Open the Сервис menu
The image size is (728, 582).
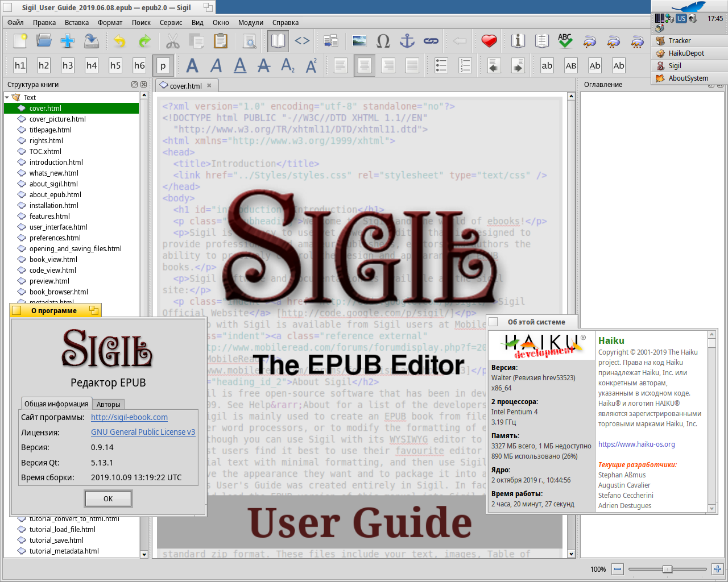click(171, 23)
